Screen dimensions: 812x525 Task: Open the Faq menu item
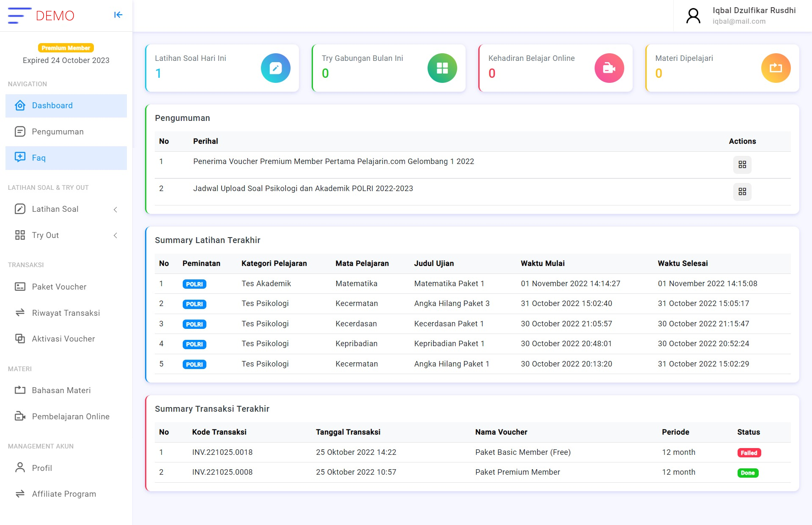[66, 158]
